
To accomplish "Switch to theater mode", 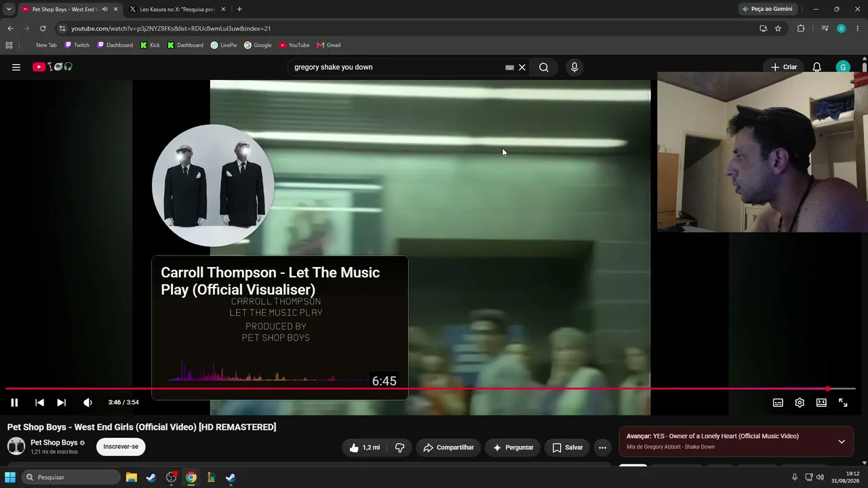I will [821, 403].
